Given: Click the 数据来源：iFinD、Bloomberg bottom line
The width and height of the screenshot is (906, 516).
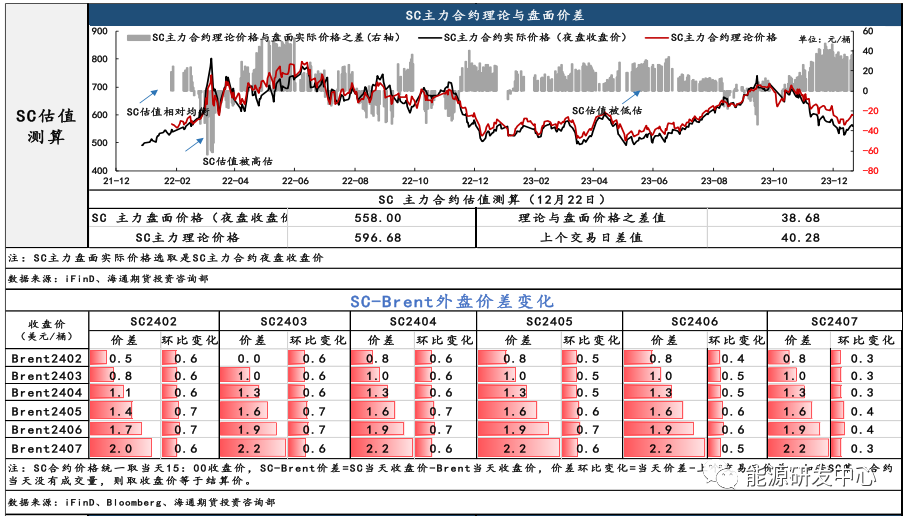Looking at the screenshot, I should [142, 503].
